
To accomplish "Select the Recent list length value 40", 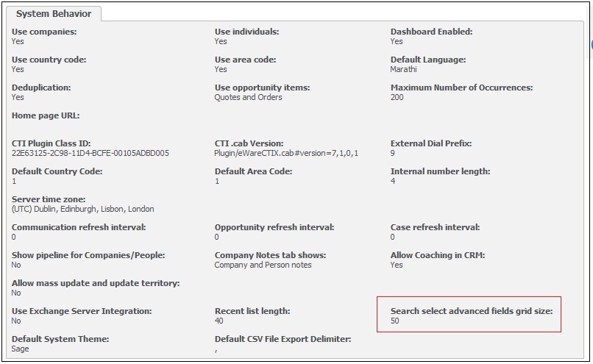I will [219, 321].
